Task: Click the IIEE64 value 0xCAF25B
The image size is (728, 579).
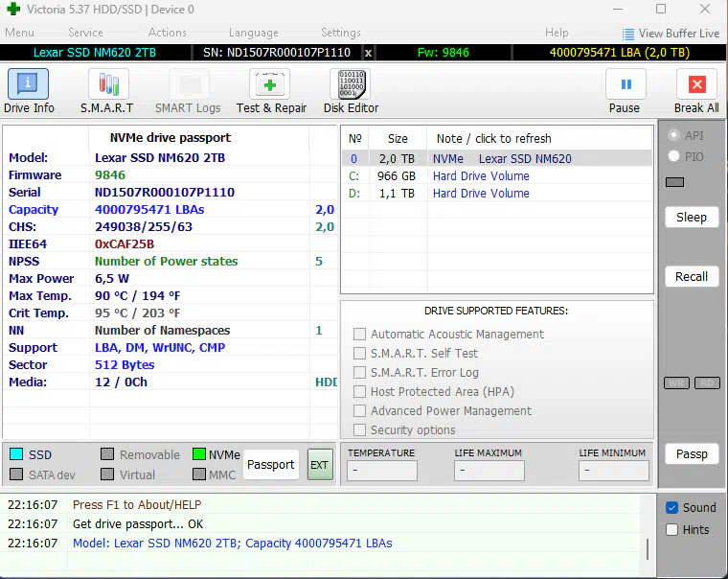Action: [125, 243]
